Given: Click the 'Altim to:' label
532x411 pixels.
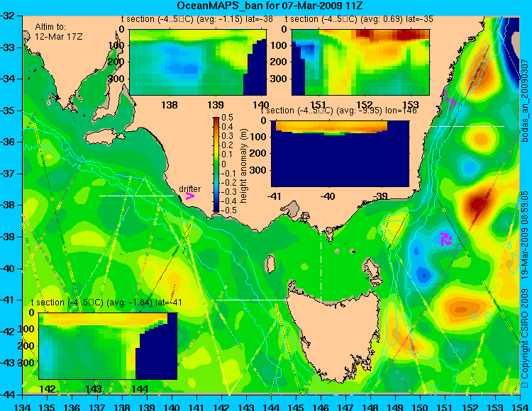Looking at the screenshot, I should (50, 27).
